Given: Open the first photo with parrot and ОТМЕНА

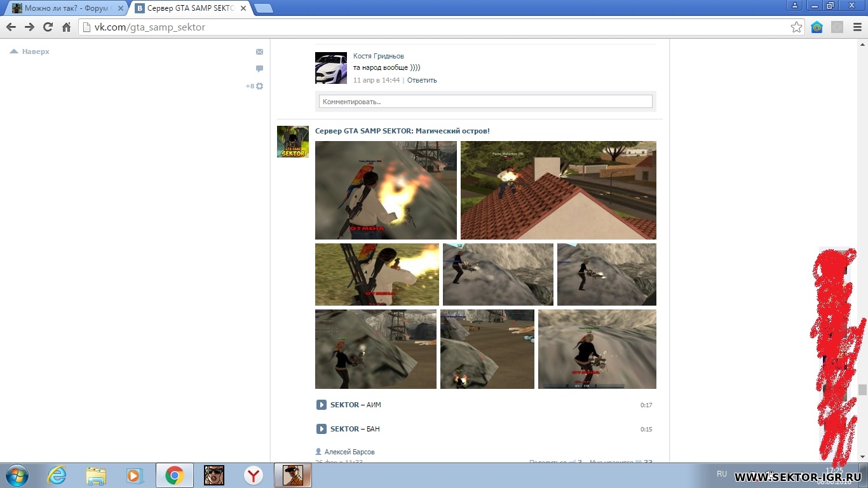Looking at the screenshot, I should coord(386,190).
